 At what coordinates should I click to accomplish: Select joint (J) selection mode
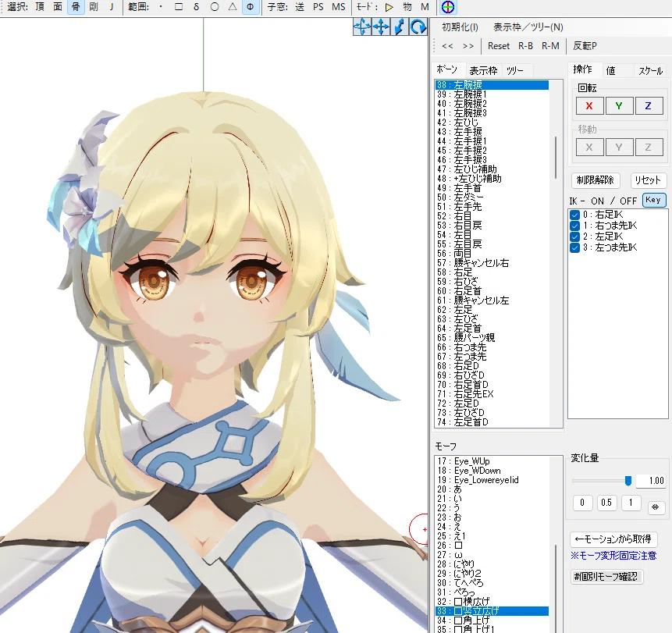112,7
